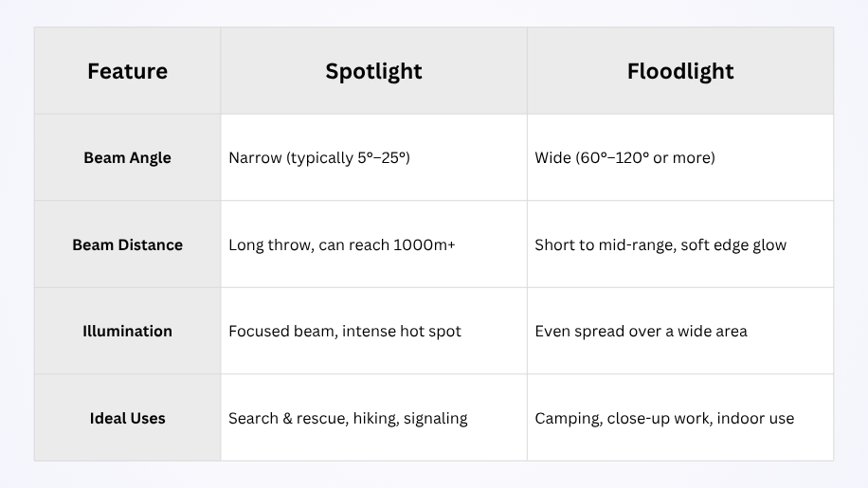
Task: Select the Illumination row label
Action: [x=127, y=332]
